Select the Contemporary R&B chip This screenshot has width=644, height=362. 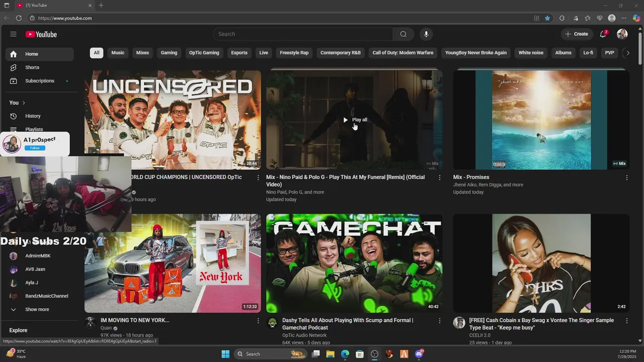[x=341, y=53]
